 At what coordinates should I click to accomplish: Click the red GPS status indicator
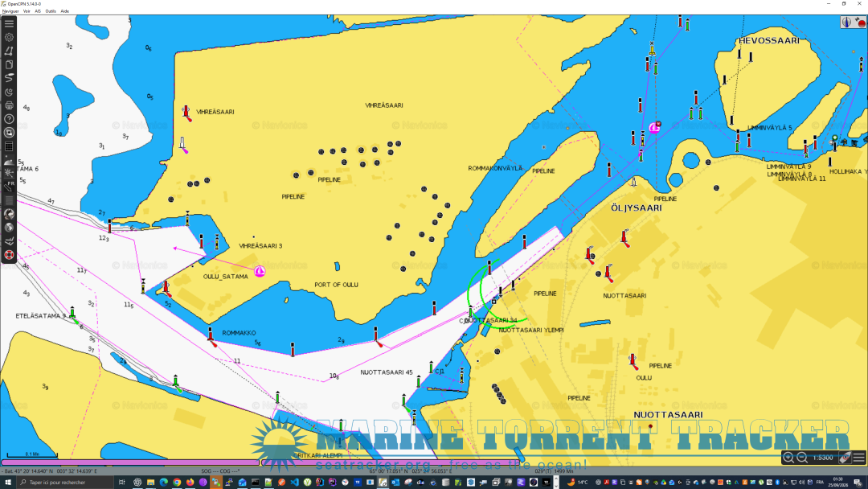860,23
